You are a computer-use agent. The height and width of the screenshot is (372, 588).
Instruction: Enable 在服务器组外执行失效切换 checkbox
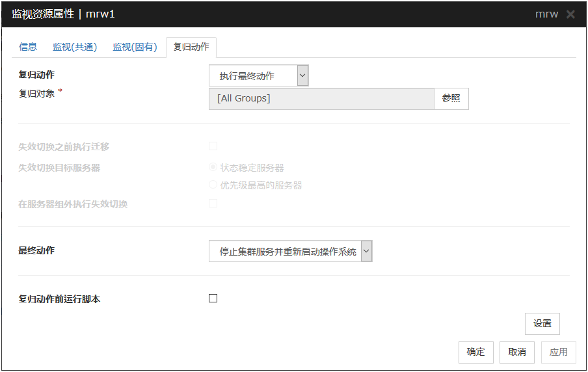[213, 204]
